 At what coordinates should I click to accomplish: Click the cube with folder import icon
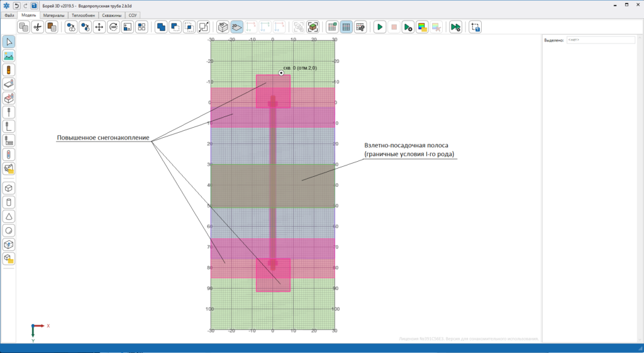[x=9, y=259]
